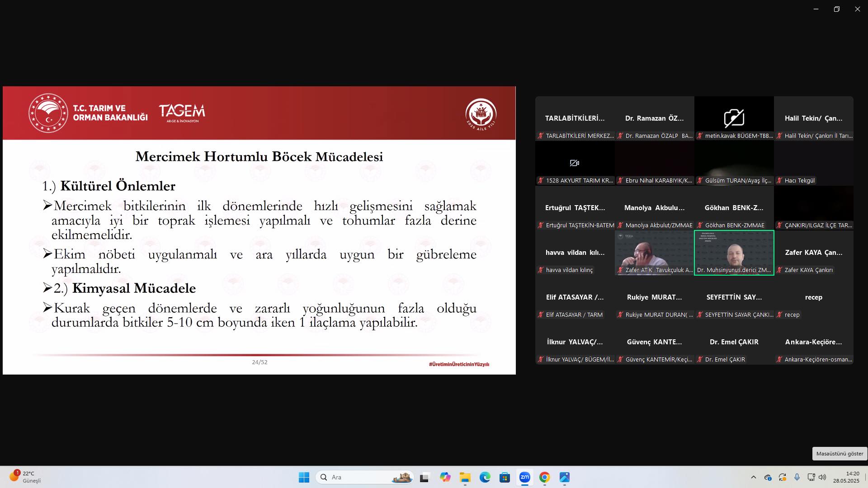Select the Dr. Muhsinyunus.derici video tile
Image resolution: width=868 pixels, height=488 pixels.
pos(734,253)
